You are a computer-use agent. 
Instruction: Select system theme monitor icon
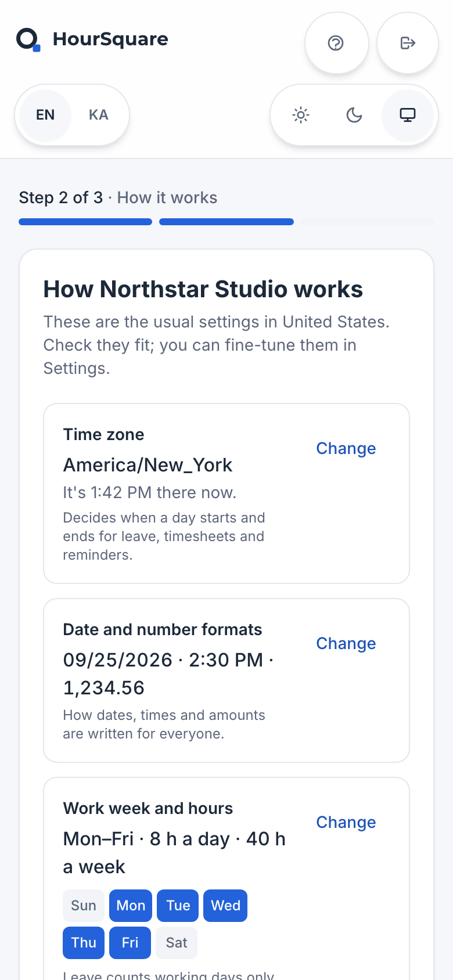pyautogui.click(x=408, y=115)
